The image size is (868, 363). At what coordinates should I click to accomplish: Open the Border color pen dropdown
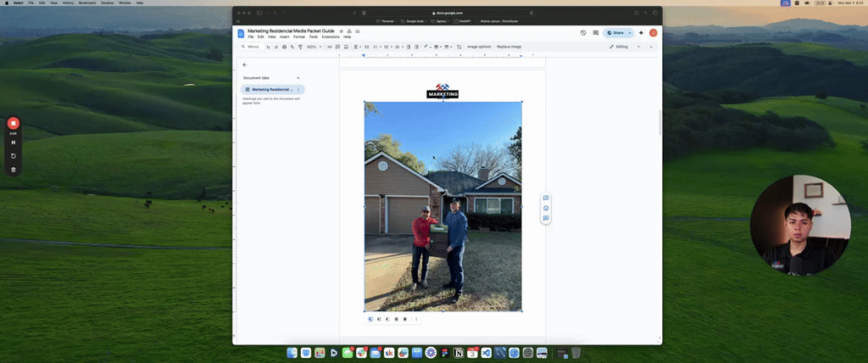click(x=427, y=47)
